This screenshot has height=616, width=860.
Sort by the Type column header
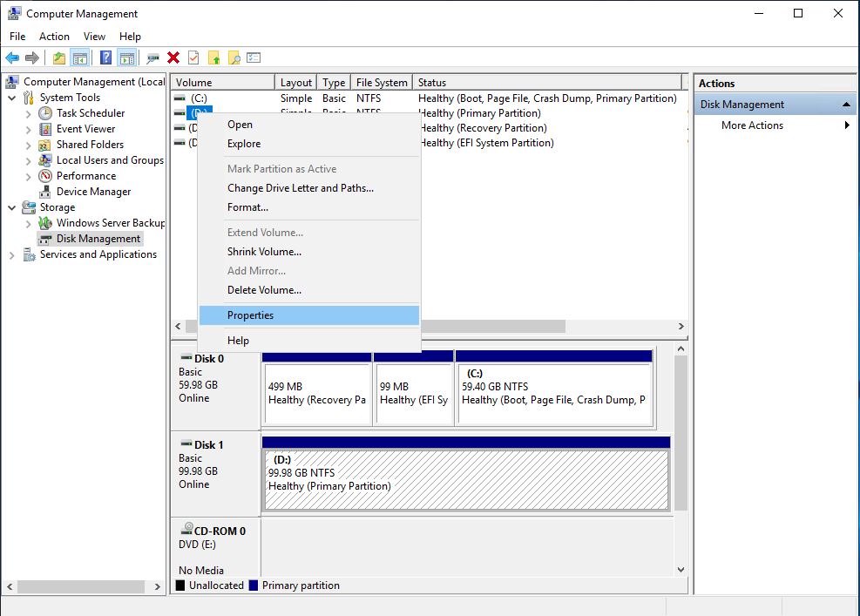coord(334,82)
